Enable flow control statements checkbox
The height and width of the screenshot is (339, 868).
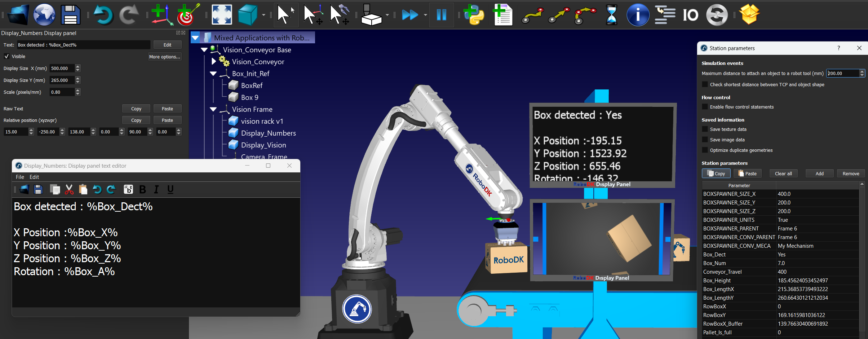(x=705, y=107)
